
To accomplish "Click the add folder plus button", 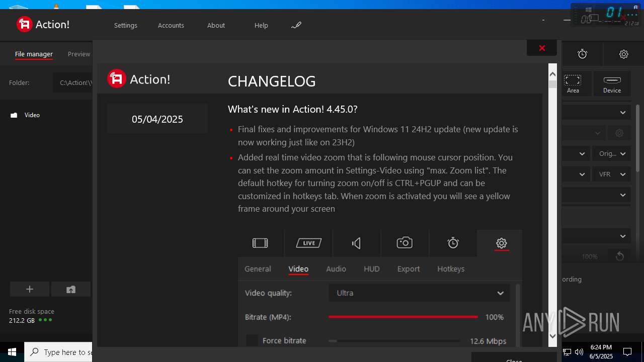I will pos(30,289).
